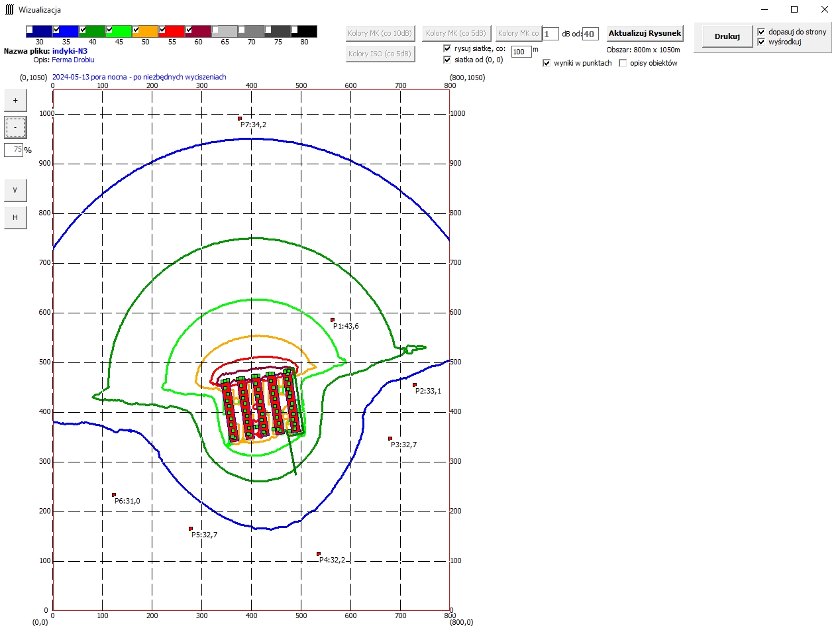Image resolution: width=840 pixels, height=642 pixels.
Task: Toggle the 'wyśrodkuj' checkbox
Action: coord(761,42)
